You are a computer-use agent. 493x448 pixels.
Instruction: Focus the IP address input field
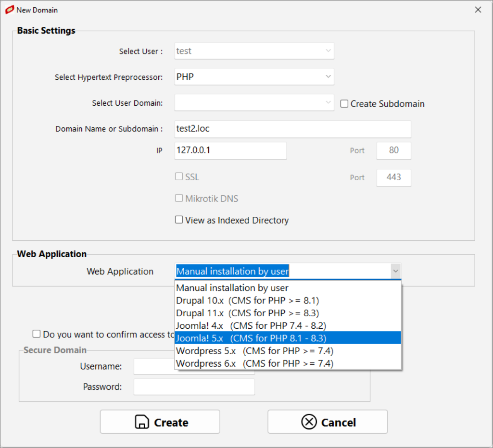point(230,150)
